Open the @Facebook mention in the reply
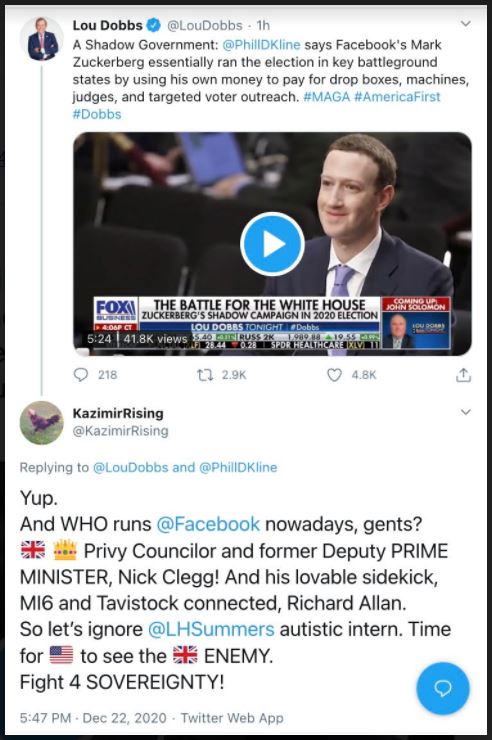Screen dimensions: 492x740 pos(208,524)
